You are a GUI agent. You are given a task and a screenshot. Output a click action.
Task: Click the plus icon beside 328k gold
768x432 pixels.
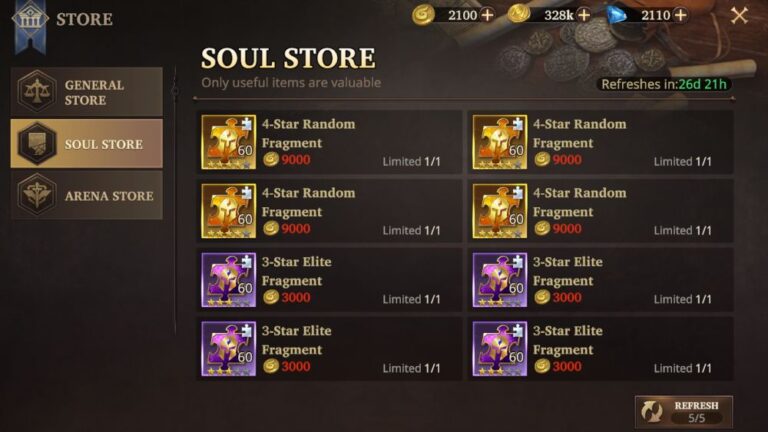point(583,15)
